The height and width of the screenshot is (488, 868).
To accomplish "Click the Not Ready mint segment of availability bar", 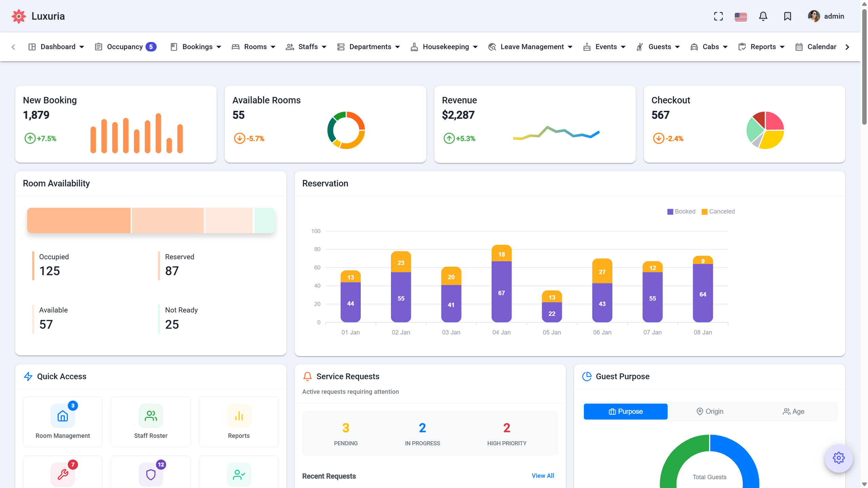I will (x=264, y=220).
